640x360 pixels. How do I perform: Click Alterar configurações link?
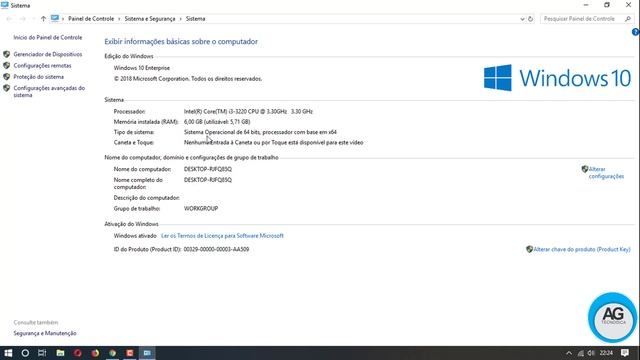(x=606, y=173)
